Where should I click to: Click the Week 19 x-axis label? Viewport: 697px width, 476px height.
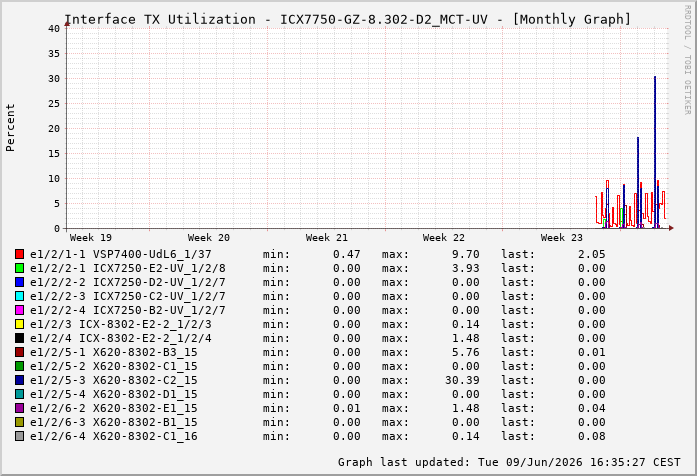pyautogui.click(x=91, y=237)
